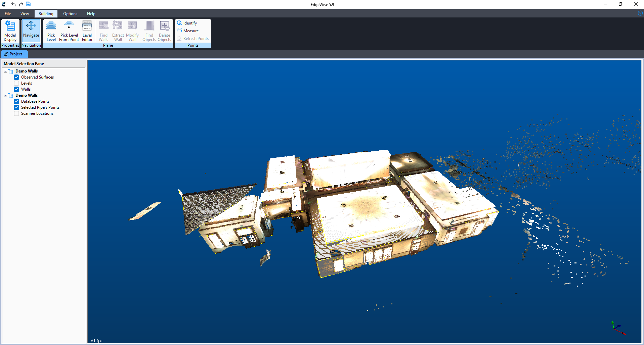Switch to the Project tab

coord(14,54)
